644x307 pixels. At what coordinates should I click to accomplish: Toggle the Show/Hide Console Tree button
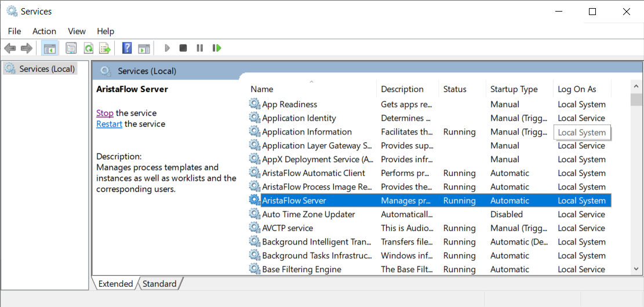click(50, 48)
